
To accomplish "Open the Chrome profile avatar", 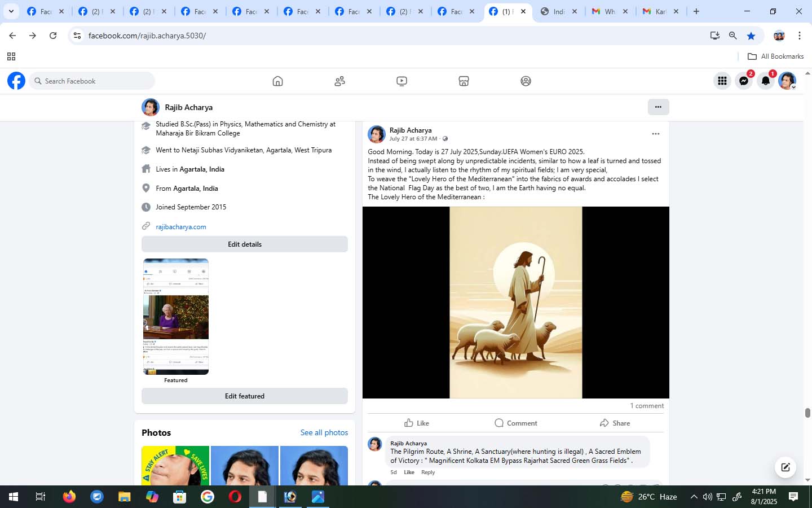I will [x=779, y=36].
